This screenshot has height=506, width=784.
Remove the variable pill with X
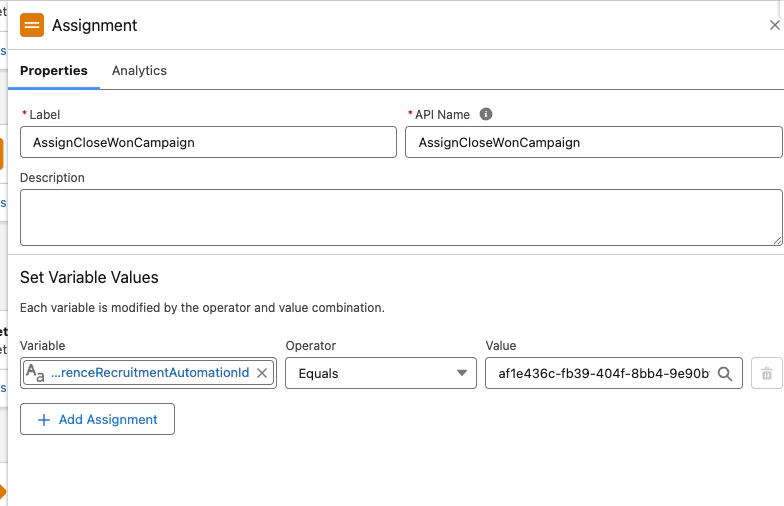tap(262, 373)
